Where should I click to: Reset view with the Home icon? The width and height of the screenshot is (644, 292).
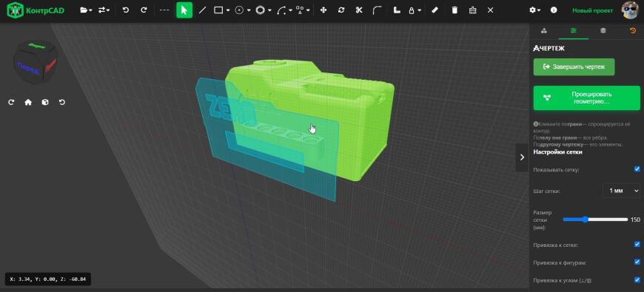click(28, 102)
